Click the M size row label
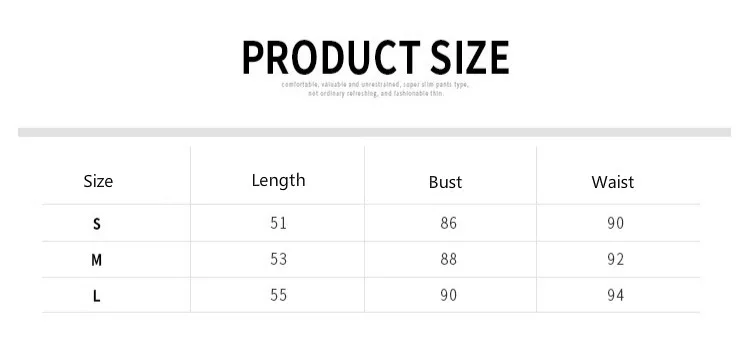The image size is (750, 364). tap(97, 260)
